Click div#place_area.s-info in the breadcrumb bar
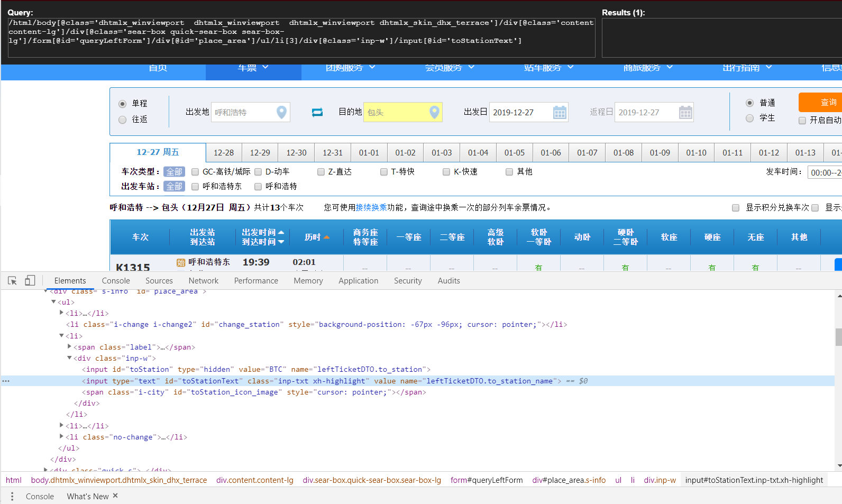Screen dimensions: 842x504 pos(569,480)
